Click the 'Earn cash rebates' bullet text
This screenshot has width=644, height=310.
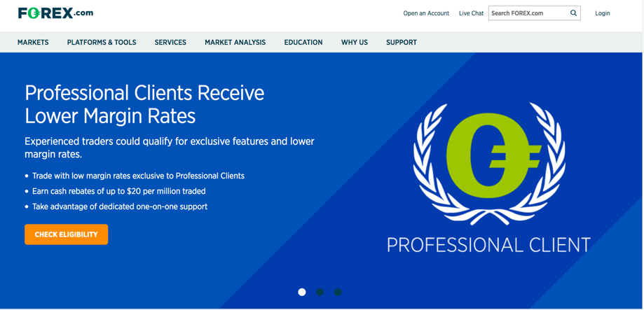[119, 191]
